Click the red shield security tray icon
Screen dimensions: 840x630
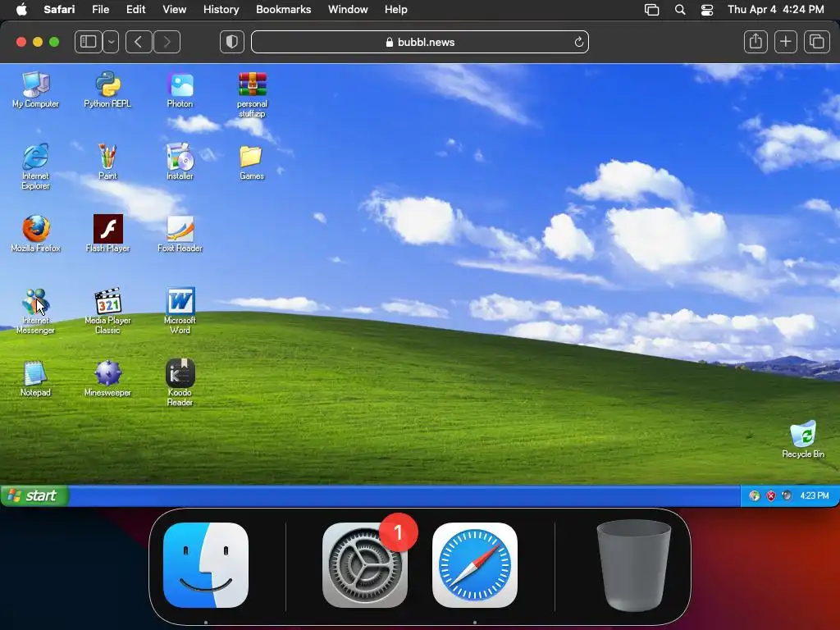click(x=770, y=495)
